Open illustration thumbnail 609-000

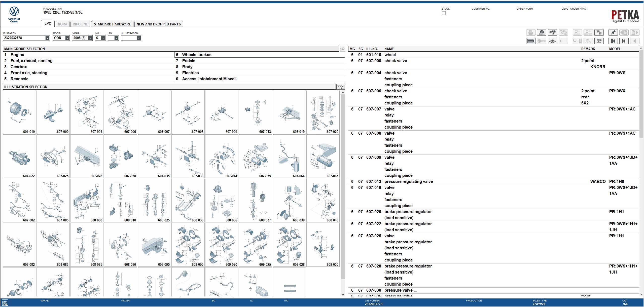point(188,245)
